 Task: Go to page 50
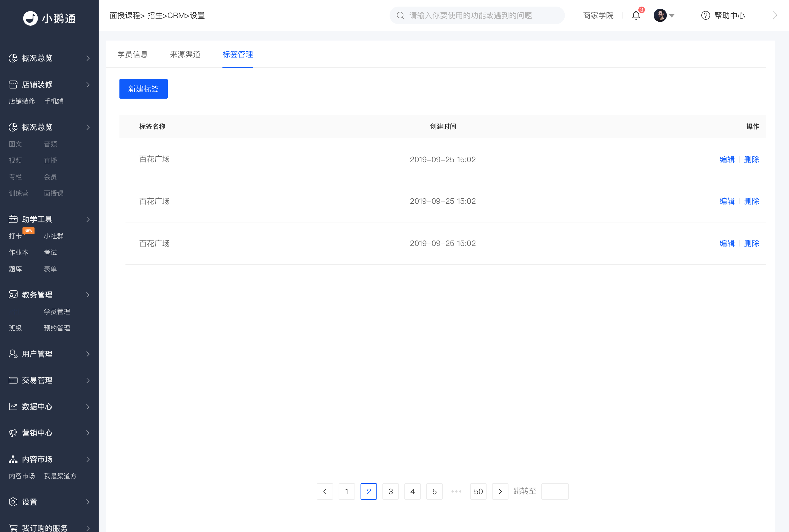(478, 491)
